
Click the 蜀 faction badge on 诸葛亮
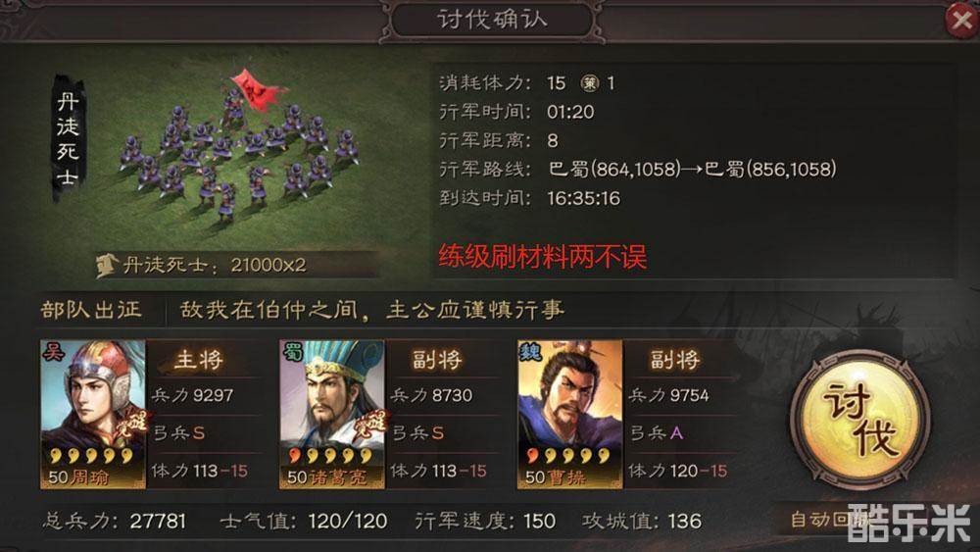[x=293, y=353]
